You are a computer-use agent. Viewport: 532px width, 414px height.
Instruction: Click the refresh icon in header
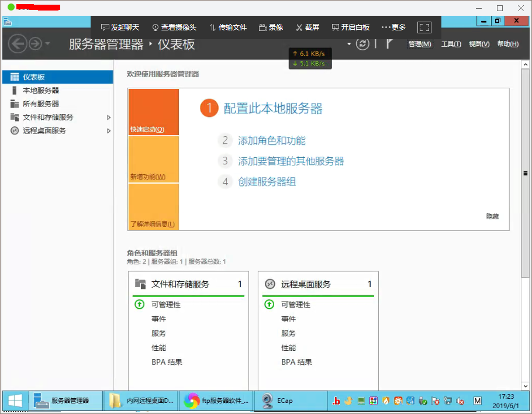pyautogui.click(x=363, y=44)
